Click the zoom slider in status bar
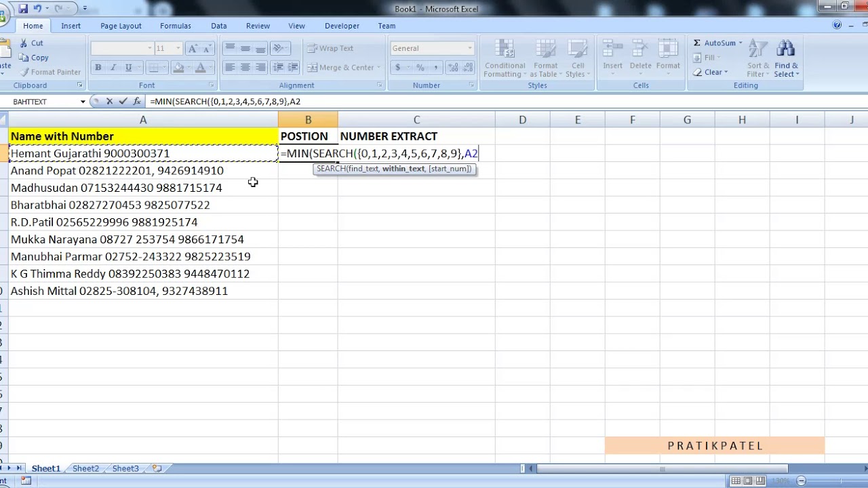 click(801, 481)
